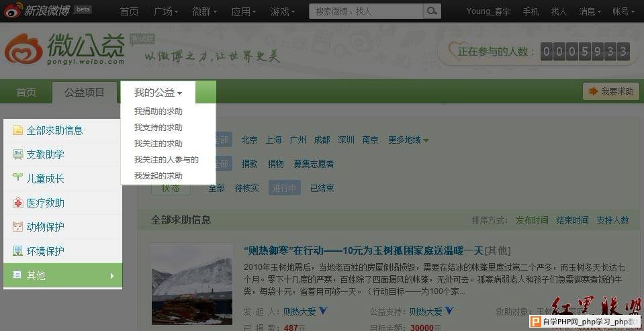
Task: Open 支教助学 category
Action: click(45, 154)
